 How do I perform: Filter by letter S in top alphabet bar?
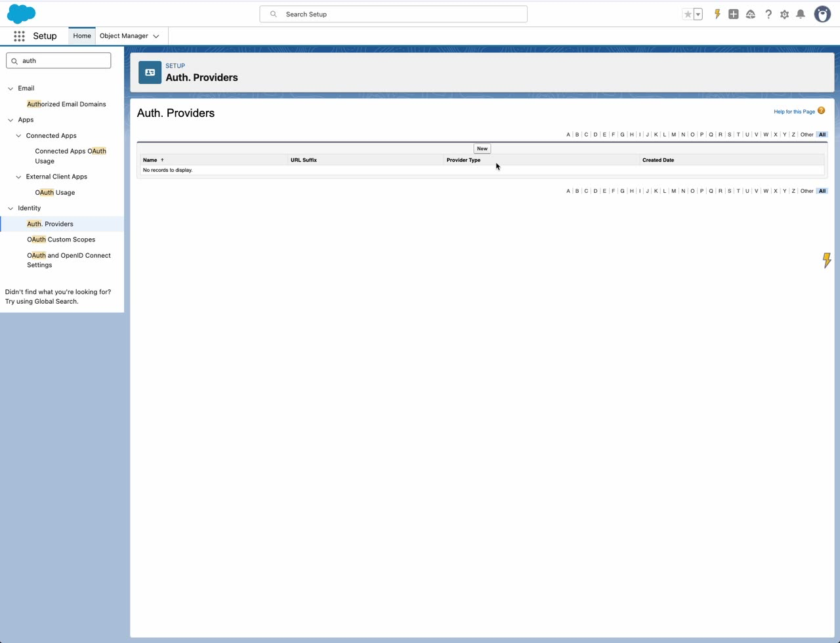(x=729, y=135)
